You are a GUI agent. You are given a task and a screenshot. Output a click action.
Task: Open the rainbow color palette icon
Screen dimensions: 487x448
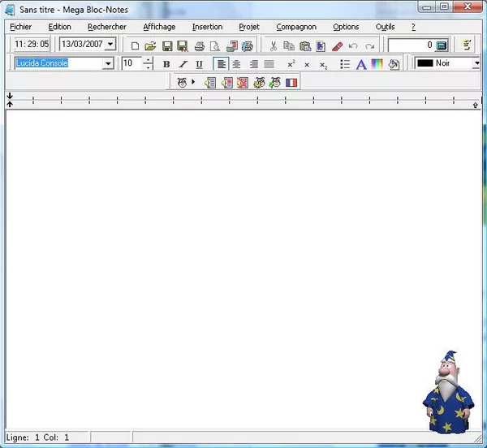point(377,64)
